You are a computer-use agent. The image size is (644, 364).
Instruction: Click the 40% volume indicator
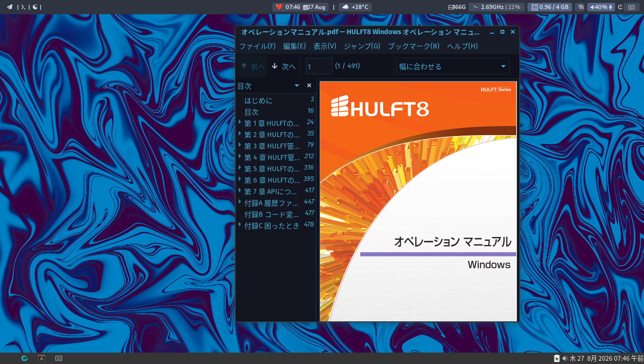[x=601, y=7]
